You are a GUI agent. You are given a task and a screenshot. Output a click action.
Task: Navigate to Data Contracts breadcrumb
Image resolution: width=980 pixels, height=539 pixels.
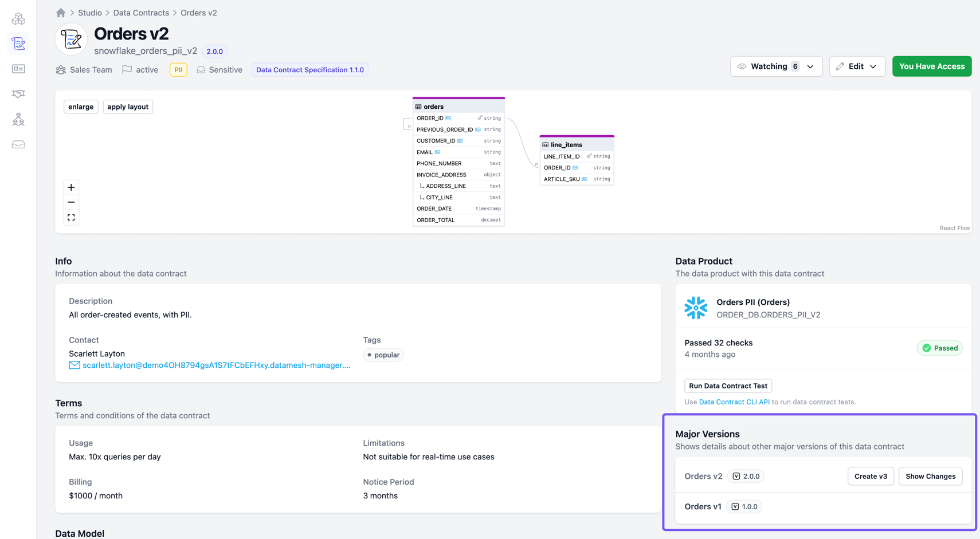[x=141, y=13]
